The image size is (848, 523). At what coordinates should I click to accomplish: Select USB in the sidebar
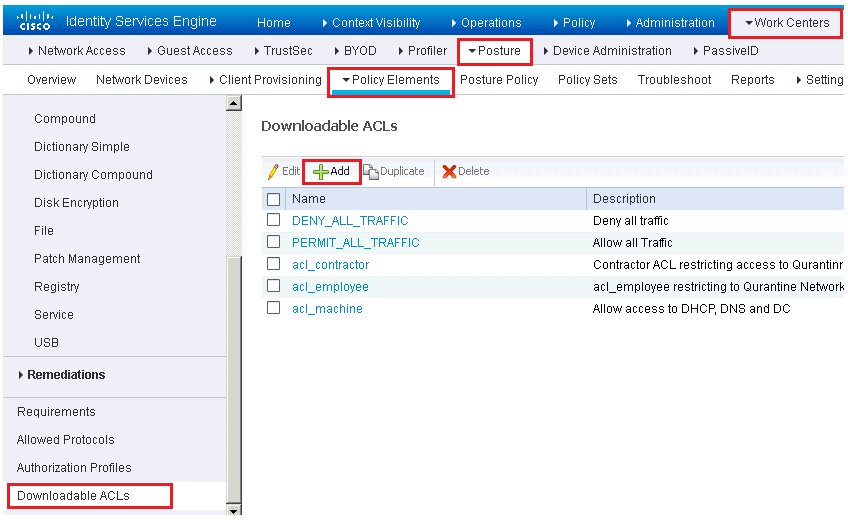pos(47,343)
